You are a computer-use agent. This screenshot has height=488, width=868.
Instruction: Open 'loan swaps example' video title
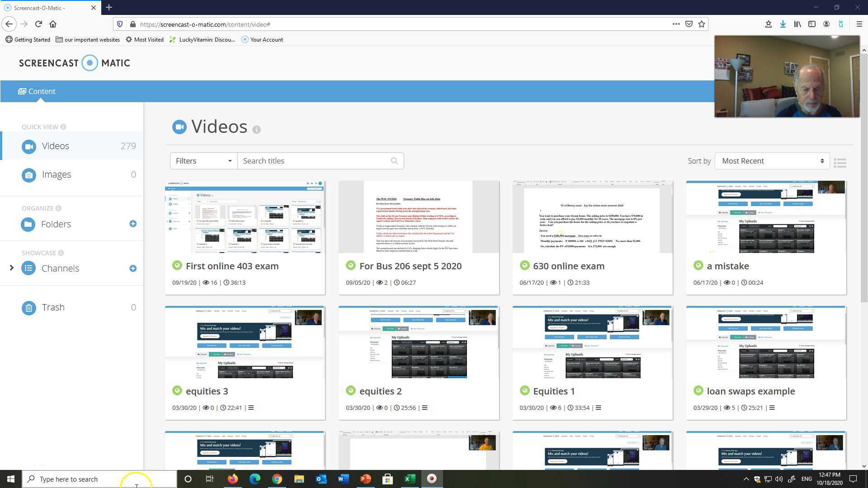coord(750,391)
